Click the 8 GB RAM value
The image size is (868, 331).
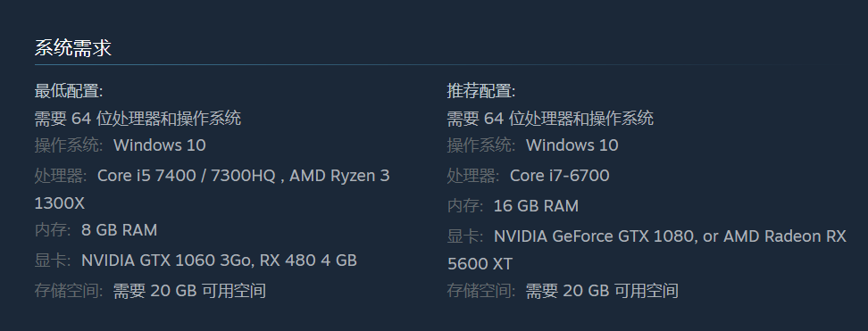pyautogui.click(x=119, y=230)
